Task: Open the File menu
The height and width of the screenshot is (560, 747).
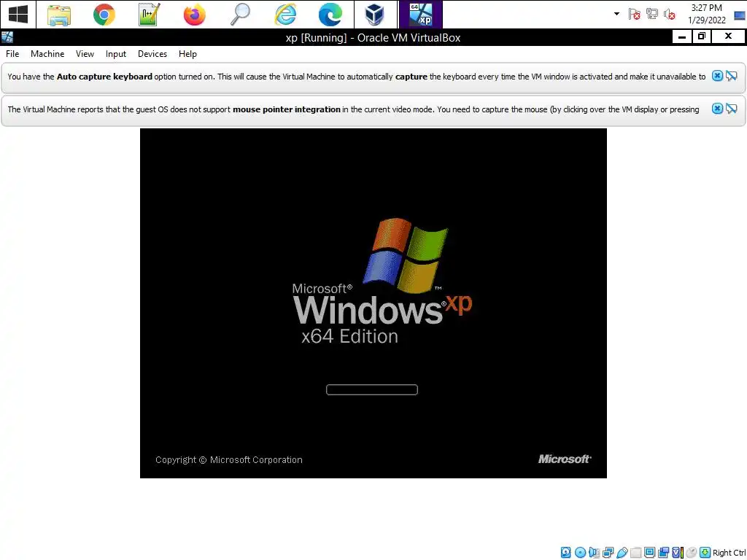Action: click(x=12, y=54)
